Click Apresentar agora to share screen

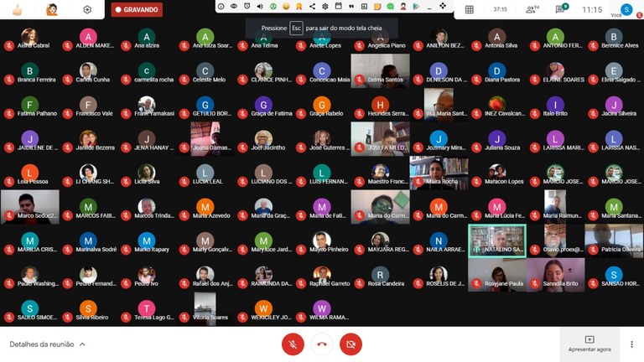coord(589,344)
